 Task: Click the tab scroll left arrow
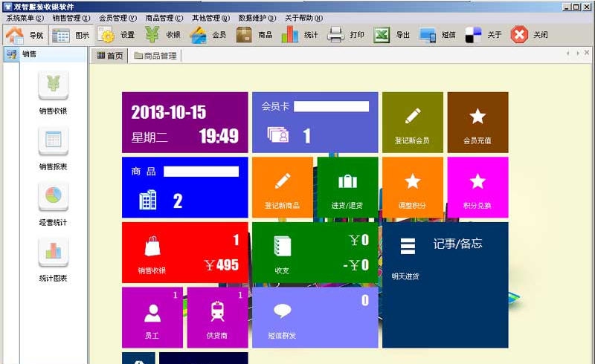[568, 53]
